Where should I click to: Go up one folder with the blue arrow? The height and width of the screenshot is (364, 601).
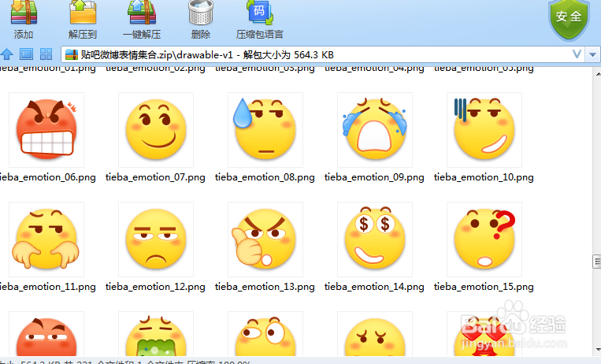pyautogui.click(x=7, y=54)
